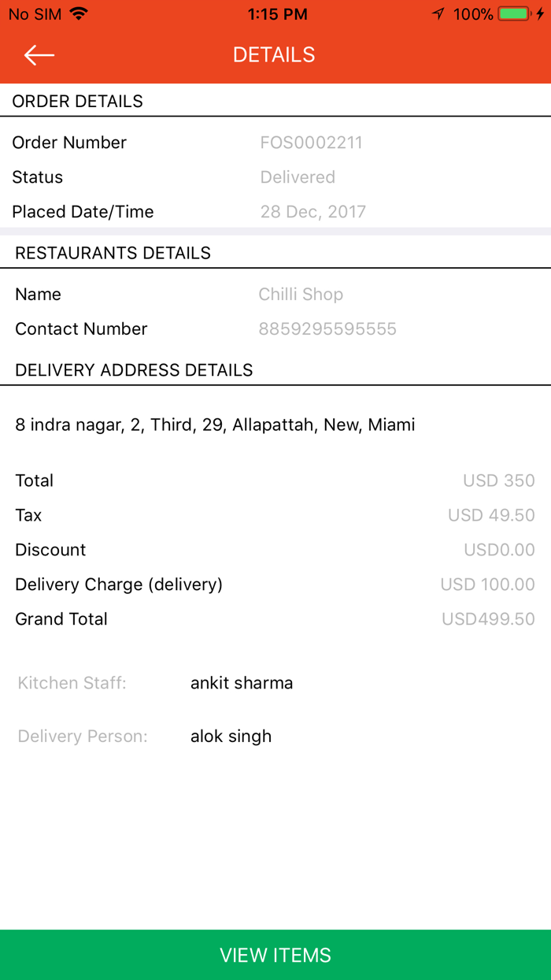Click the battery level fill showing 100%
Image resolution: width=551 pixels, height=980 pixels.
point(515,13)
